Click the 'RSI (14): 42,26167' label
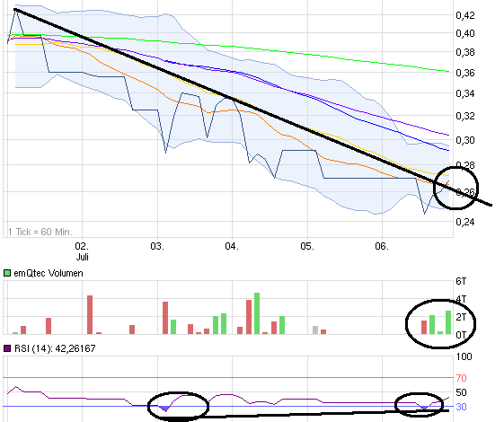 [55, 348]
